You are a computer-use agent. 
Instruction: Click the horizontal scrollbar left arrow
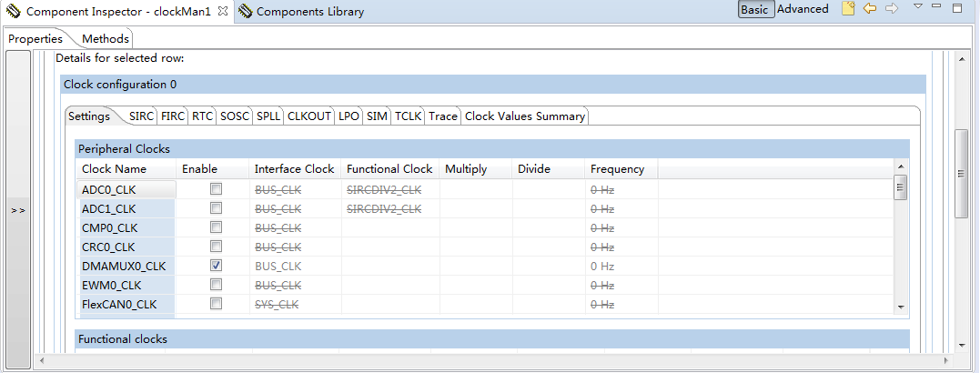[x=42, y=360]
